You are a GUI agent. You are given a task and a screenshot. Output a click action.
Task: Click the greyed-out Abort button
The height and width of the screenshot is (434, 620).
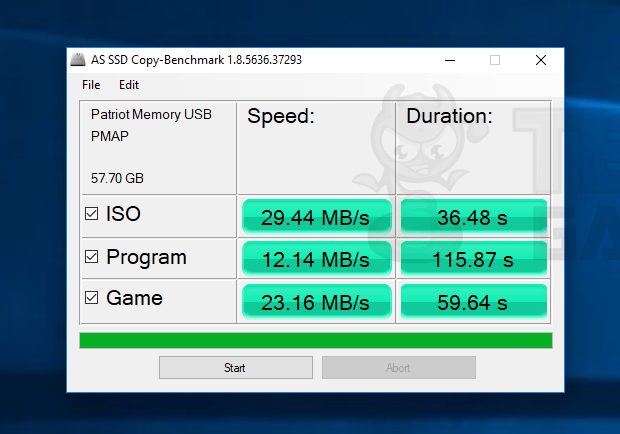[399, 368]
